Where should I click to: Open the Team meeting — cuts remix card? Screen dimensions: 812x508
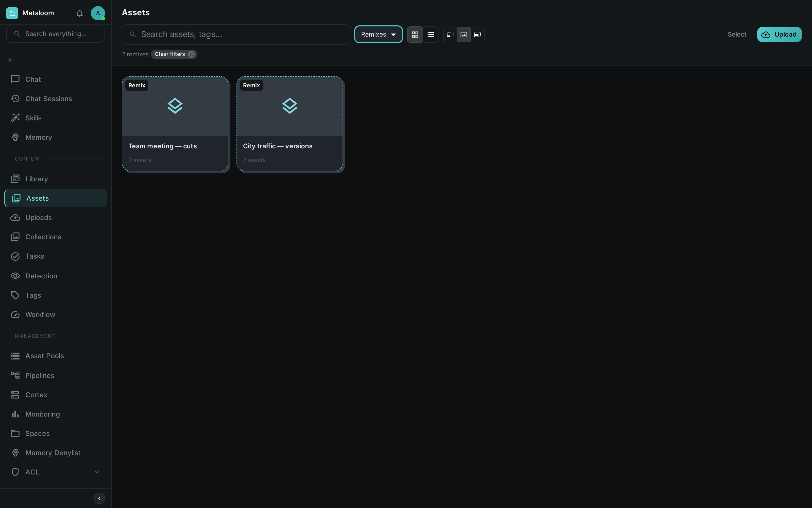click(175, 124)
